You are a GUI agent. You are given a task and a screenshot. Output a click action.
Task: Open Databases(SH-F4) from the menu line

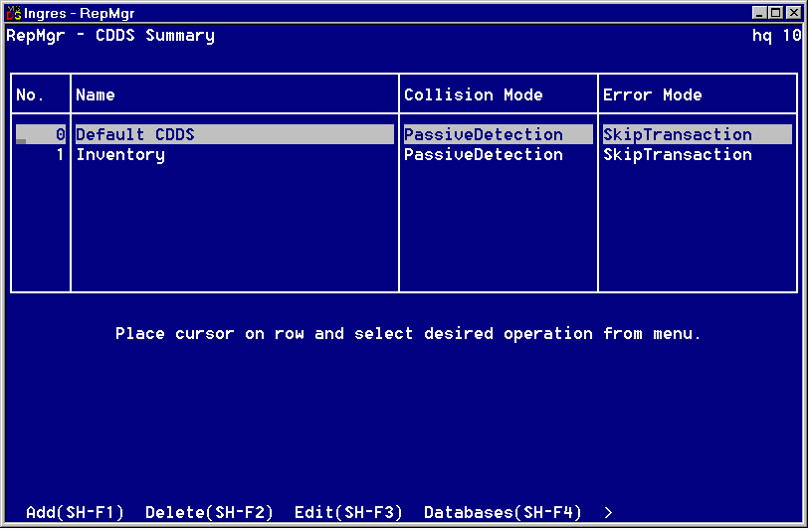coord(503,513)
